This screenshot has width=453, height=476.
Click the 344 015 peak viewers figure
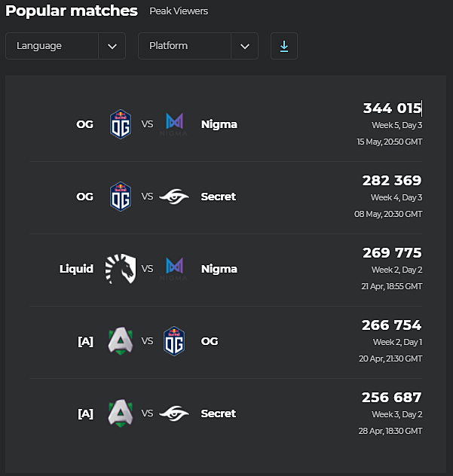(391, 108)
